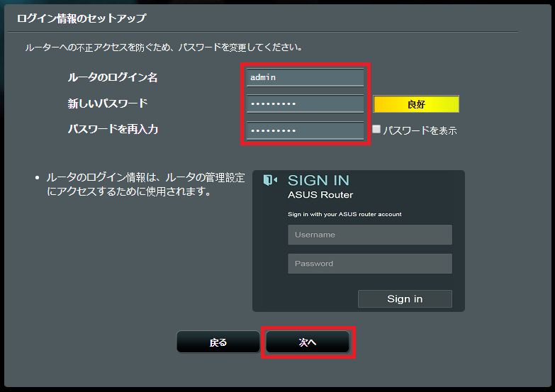
Task: Enable the パスワードを表示 checkbox
Action: click(x=376, y=129)
